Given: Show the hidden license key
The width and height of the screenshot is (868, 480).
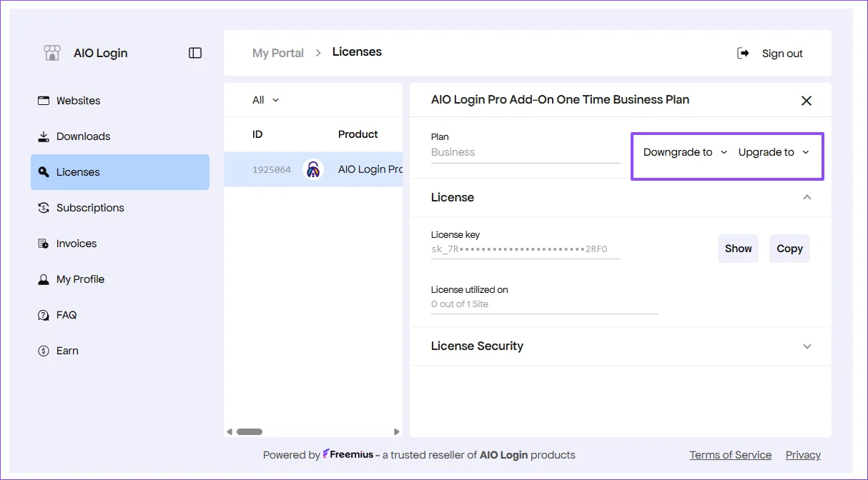Looking at the screenshot, I should (x=738, y=249).
